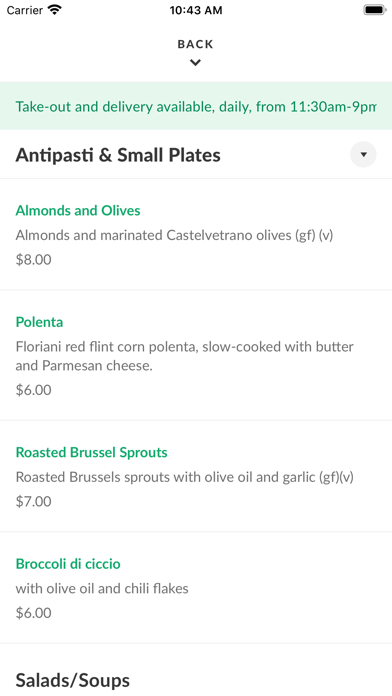The image size is (392, 696).
Task: Click the down chevron under BACK
Action: point(195,63)
